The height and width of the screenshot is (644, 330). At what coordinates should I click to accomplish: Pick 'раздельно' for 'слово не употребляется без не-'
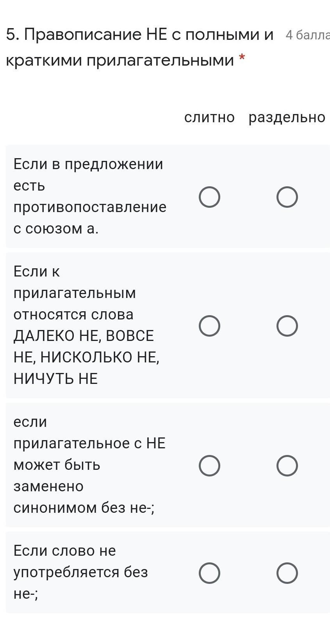(x=287, y=573)
